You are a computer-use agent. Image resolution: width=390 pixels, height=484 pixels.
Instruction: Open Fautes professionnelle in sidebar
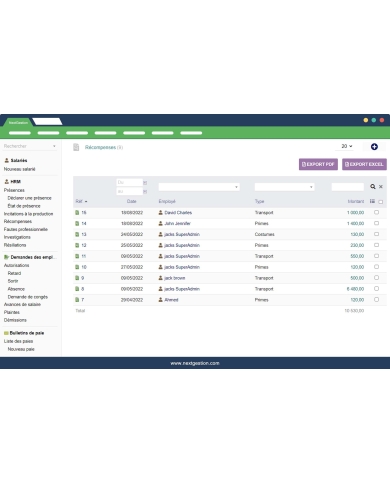tap(26, 229)
